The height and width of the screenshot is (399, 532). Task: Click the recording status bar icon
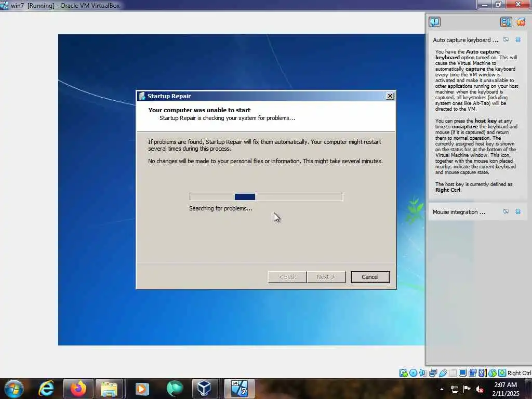pos(472,373)
